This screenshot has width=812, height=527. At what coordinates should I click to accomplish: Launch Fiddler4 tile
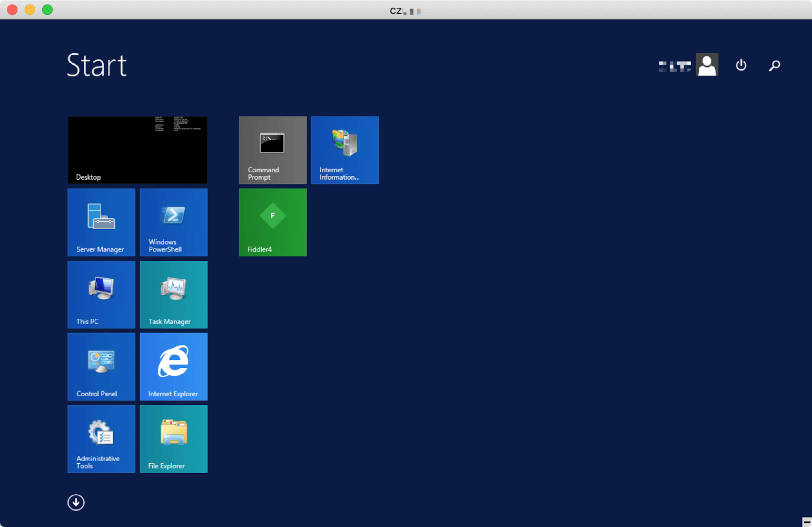pos(273,222)
